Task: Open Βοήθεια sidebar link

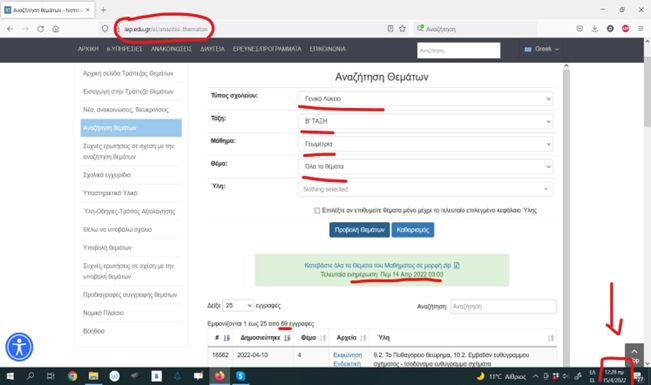Action: (x=94, y=331)
